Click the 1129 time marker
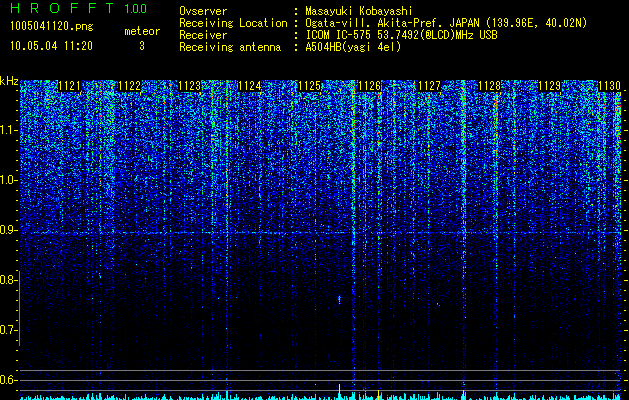This screenshot has height=400, width=629. click(x=549, y=86)
